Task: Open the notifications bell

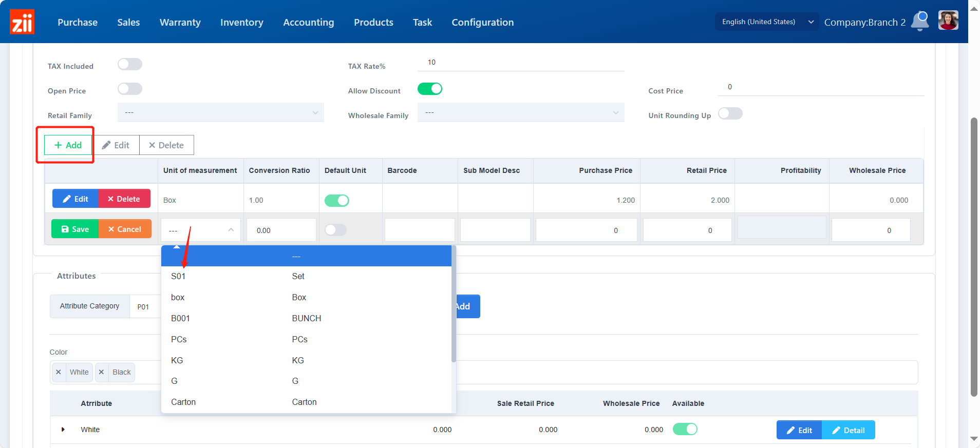Action: point(920,22)
